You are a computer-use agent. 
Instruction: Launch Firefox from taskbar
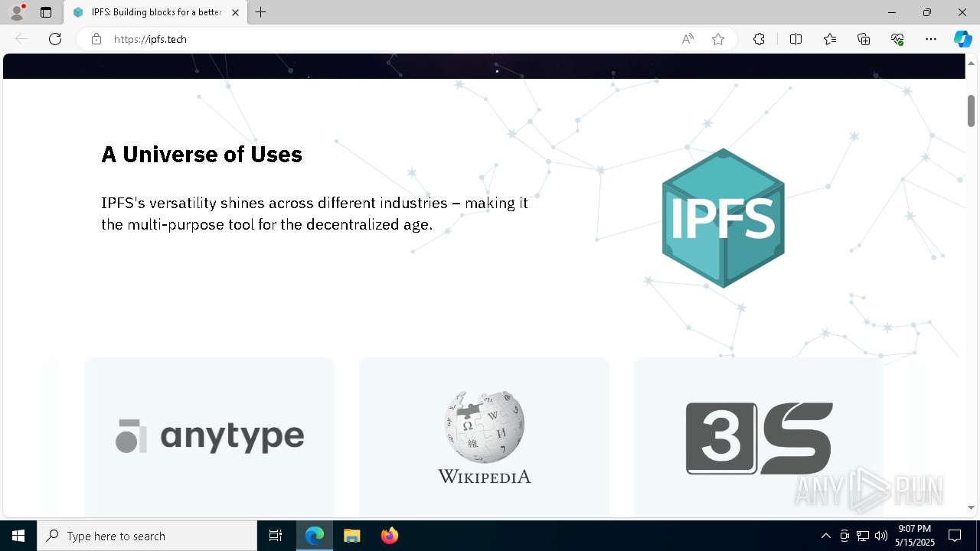click(389, 536)
